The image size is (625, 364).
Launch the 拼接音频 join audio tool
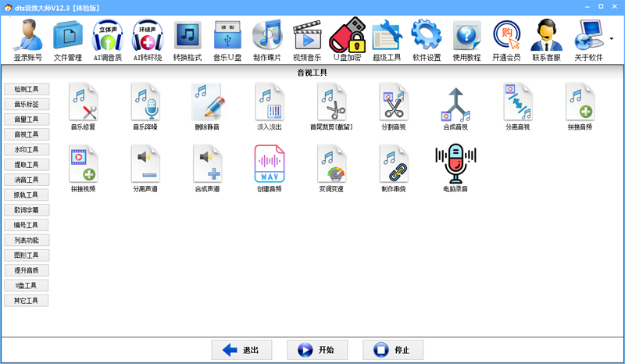[580, 106]
